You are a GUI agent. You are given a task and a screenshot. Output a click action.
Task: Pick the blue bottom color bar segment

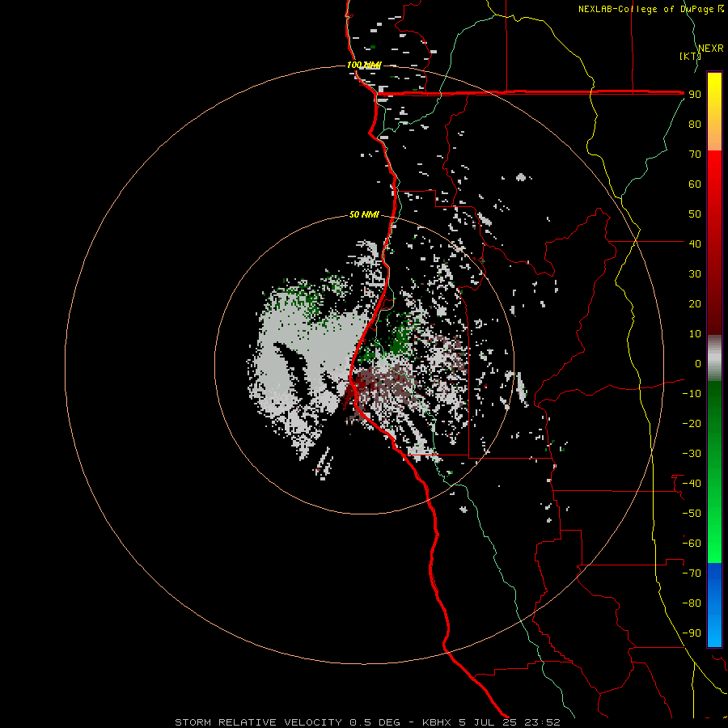point(714,605)
